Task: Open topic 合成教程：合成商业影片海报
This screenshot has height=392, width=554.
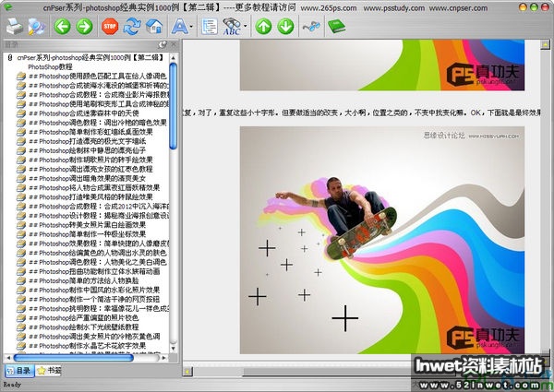Action: (x=99, y=95)
